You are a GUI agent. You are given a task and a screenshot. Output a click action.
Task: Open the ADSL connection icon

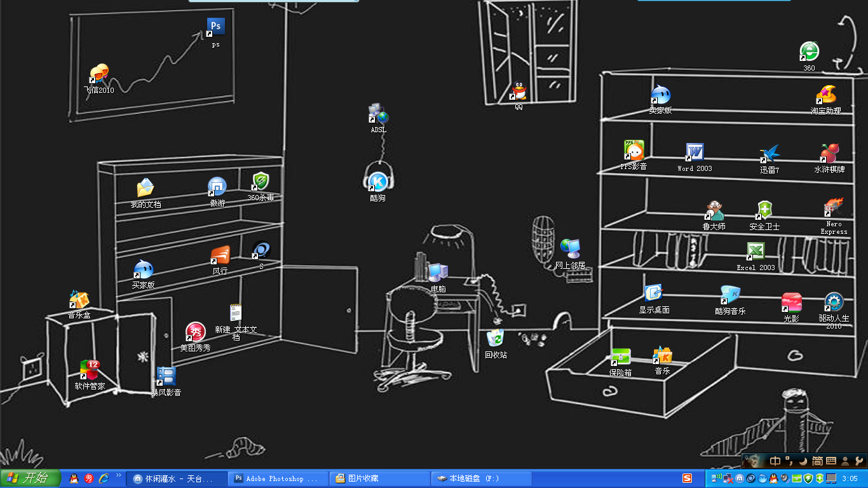[x=378, y=114]
